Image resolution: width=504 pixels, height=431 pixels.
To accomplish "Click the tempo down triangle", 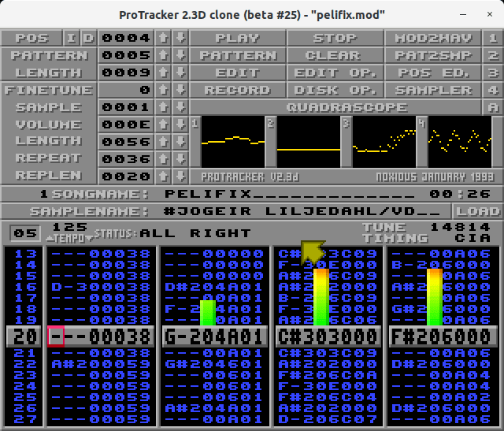I will tap(89, 239).
